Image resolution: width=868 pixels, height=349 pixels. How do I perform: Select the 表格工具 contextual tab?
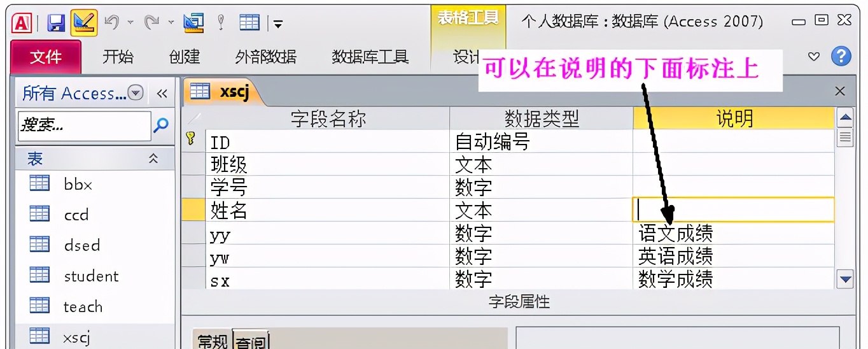[x=468, y=18]
